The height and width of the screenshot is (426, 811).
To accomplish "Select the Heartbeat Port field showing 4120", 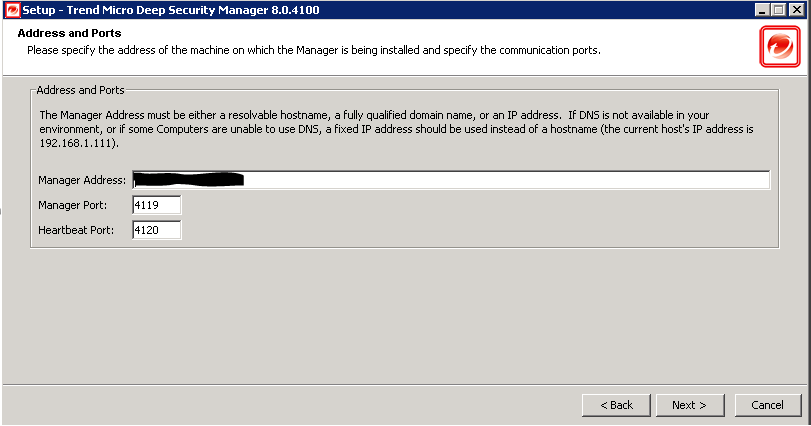I will (x=157, y=230).
